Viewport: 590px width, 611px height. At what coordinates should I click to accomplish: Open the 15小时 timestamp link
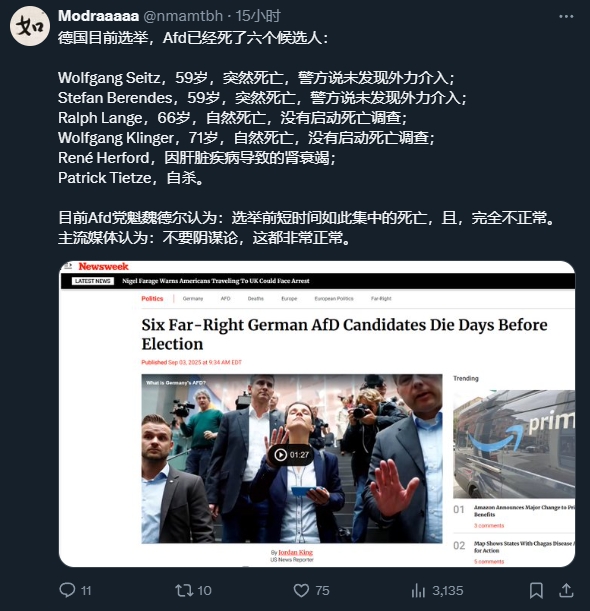click(258, 16)
